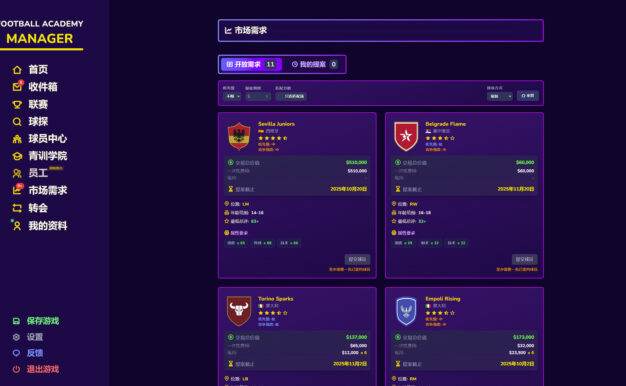This screenshot has width=626, height=386.
Task: Click the star rating icon beside Sevilla's minimum rating
Action: [x=226, y=221]
